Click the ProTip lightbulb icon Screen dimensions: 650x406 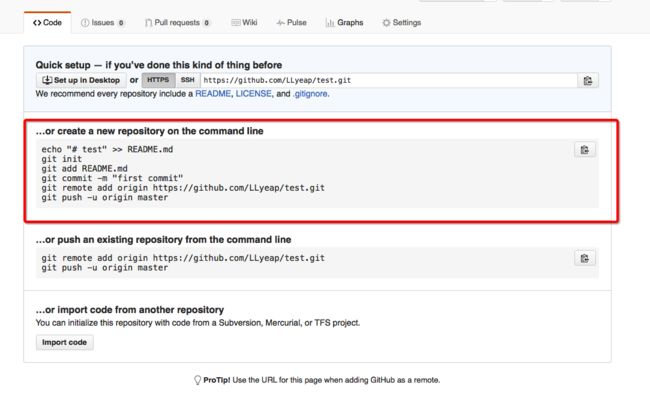(197, 380)
